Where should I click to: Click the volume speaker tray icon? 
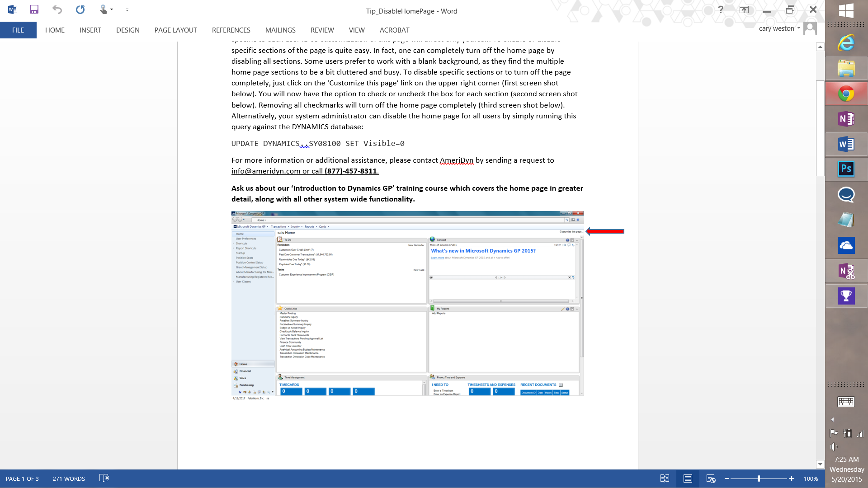(x=834, y=446)
